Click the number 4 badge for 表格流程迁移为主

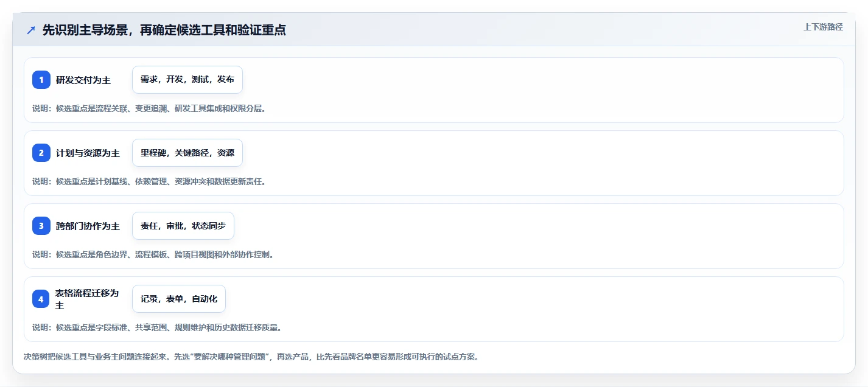pyautogui.click(x=41, y=299)
